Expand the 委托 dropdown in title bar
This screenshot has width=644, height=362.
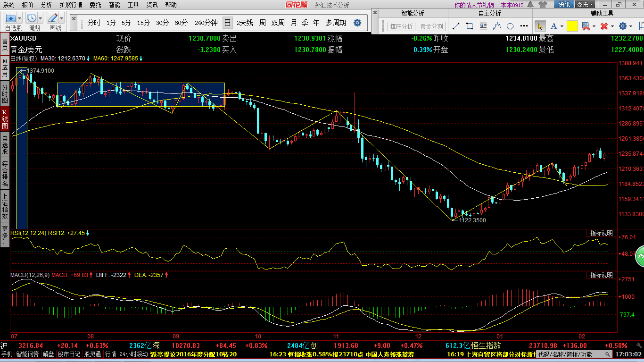(585, 5)
